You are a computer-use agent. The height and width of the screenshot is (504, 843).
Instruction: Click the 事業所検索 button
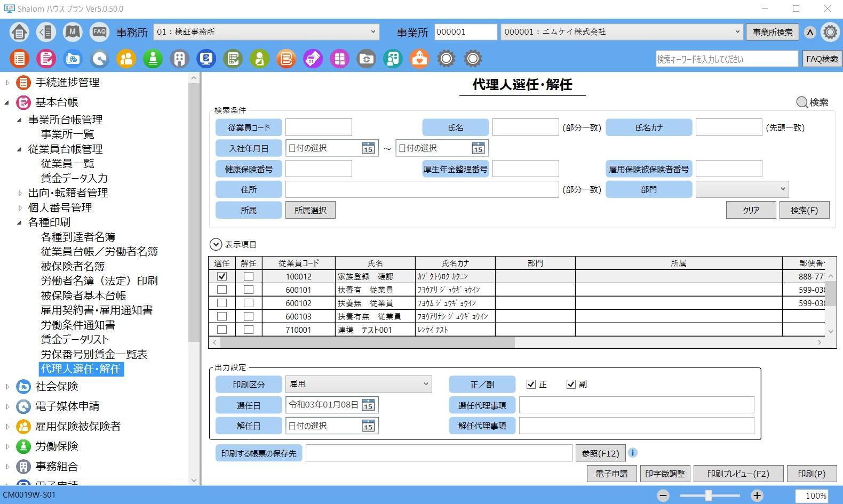[772, 32]
